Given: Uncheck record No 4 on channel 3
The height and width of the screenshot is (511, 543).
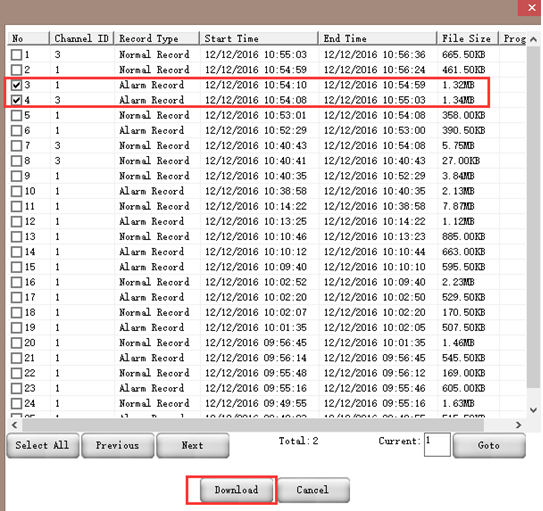Looking at the screenshot, I should point(16,100).
